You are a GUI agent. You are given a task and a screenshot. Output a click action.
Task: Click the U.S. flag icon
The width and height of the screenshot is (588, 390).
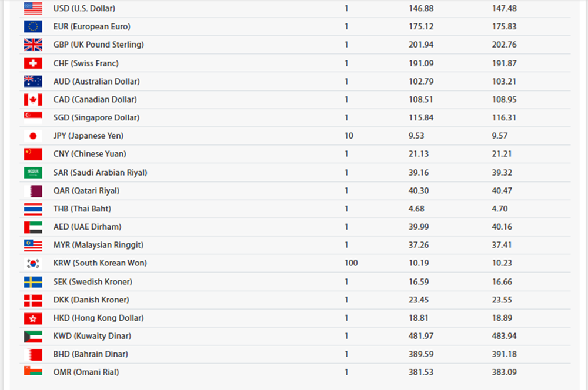[33, 9]
